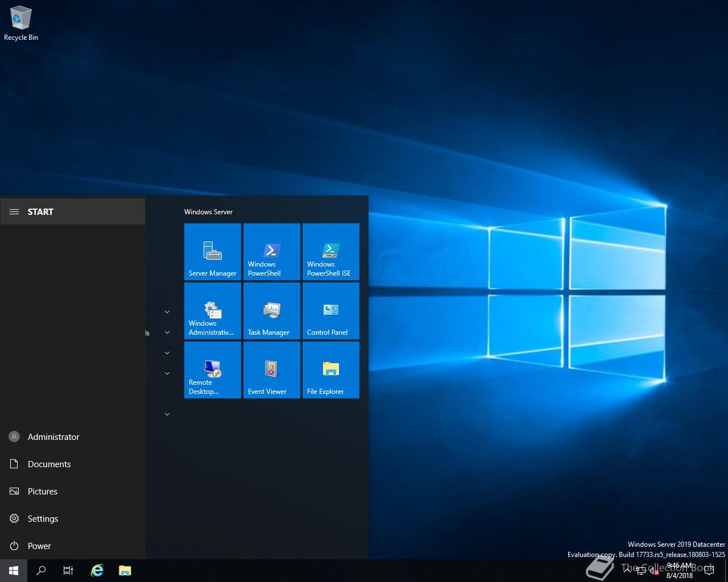The height and width of the screenshot is (582, 728).
Task: Open the network status tray icon
Action: click(x=641, y=571)
